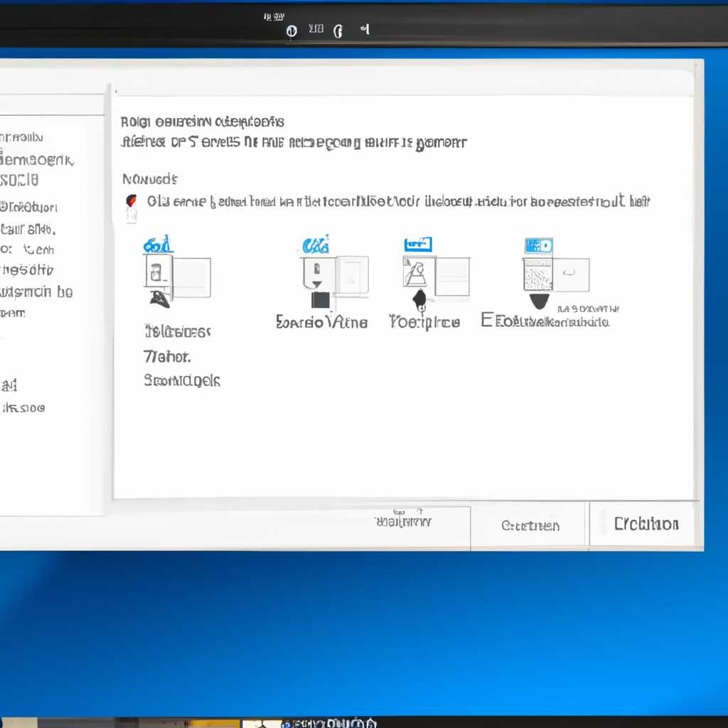Viewport: 728px width, 728px height.
Task: Select the first blue option icon on the left
Action: (159, 245)
